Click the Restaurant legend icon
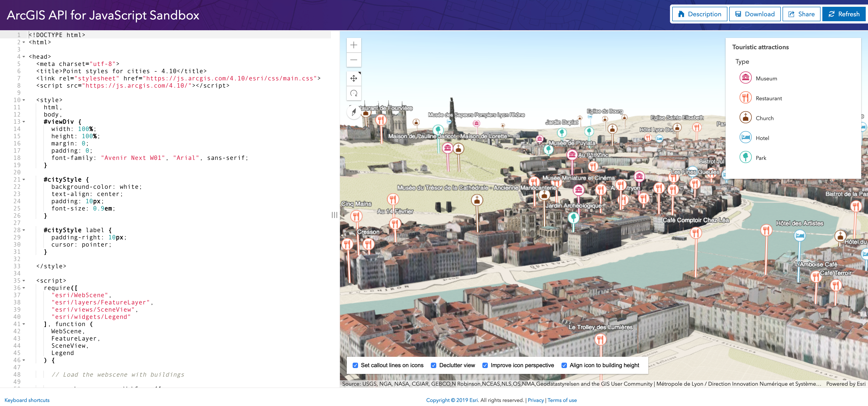Screen dimensions: 868x406 pyautogui.click(x=745, y=98)
